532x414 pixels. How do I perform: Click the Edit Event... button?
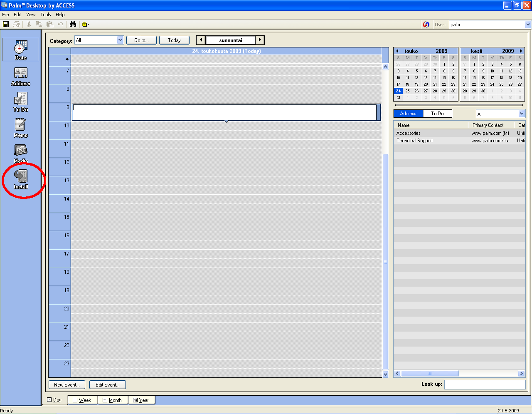pyautogui.click(x=108, y=385)
